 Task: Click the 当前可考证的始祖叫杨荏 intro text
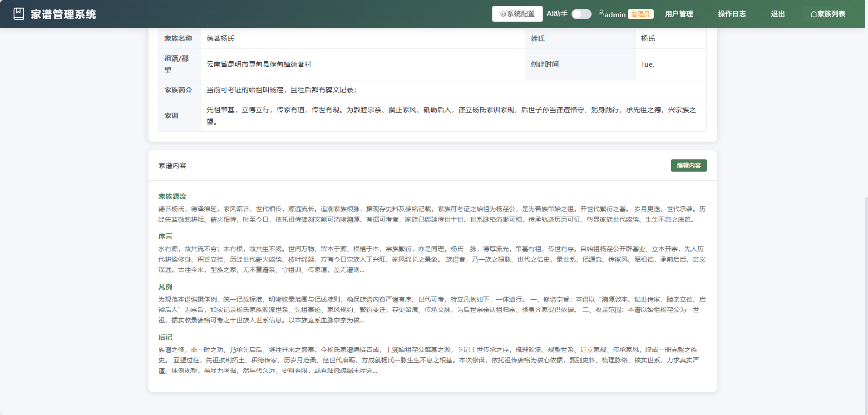coord(281,90)
